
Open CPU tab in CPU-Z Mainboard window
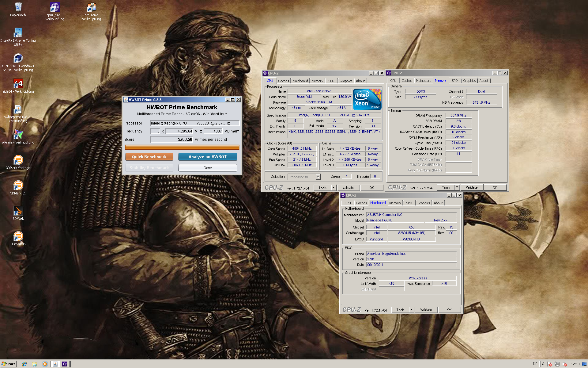(348, 203)
